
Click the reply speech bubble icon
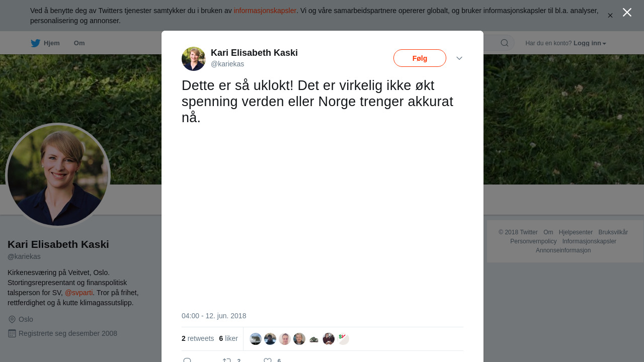point(187,360)
